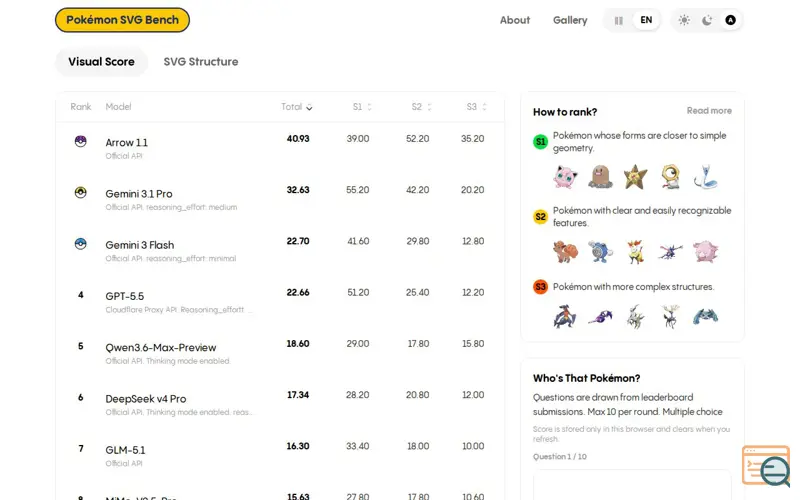
Task: Enable light theme with sun icon
Action: [684, 20]
